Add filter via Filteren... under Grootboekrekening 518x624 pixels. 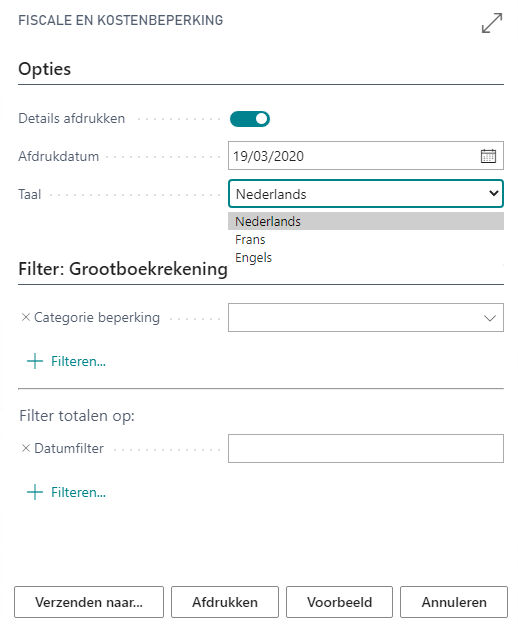(x=78, y=361)
